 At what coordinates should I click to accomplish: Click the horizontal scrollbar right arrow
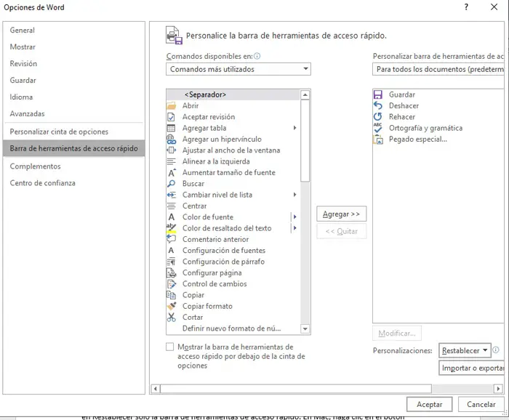coord(498,389)
